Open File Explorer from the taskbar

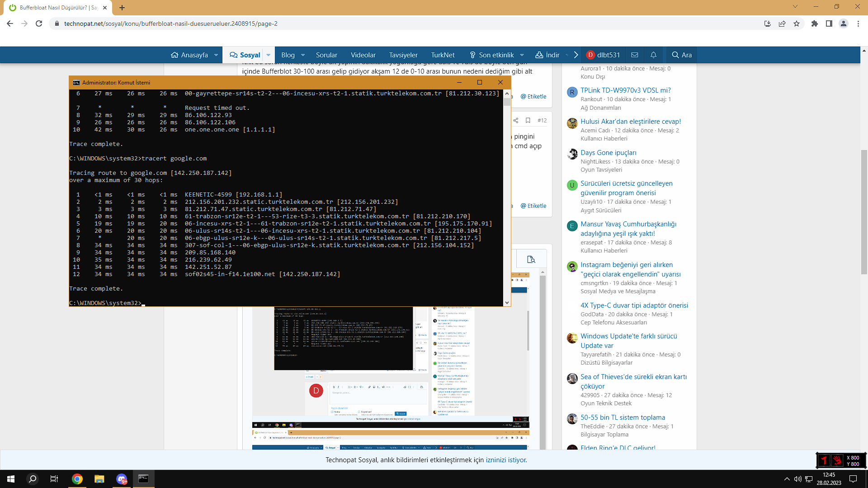(x=99, y=479)
